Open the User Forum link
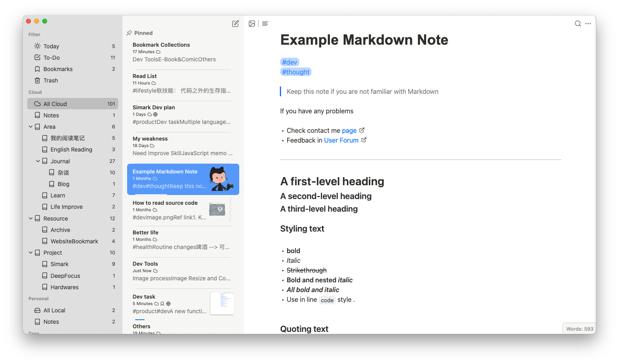 [341, 140]
